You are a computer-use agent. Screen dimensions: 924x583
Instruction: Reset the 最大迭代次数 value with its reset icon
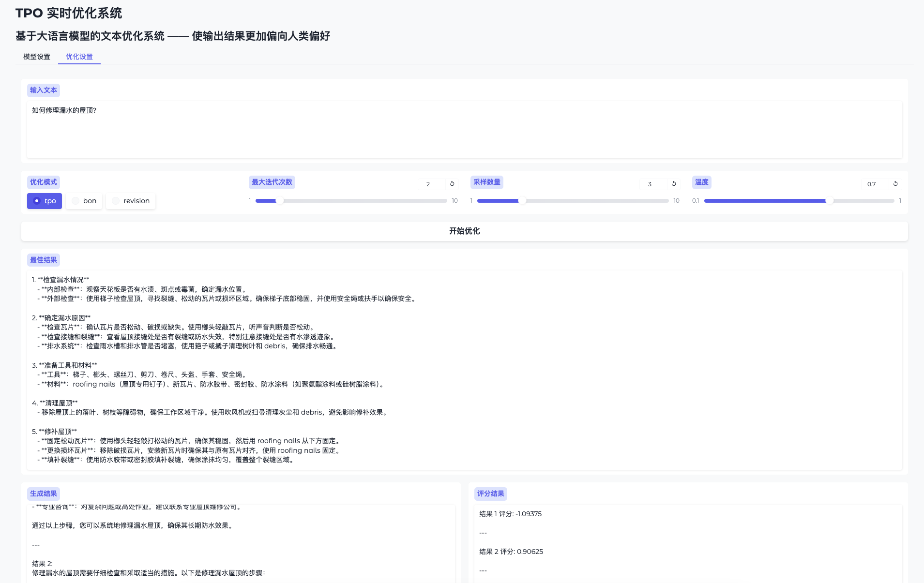pos(452,184)
